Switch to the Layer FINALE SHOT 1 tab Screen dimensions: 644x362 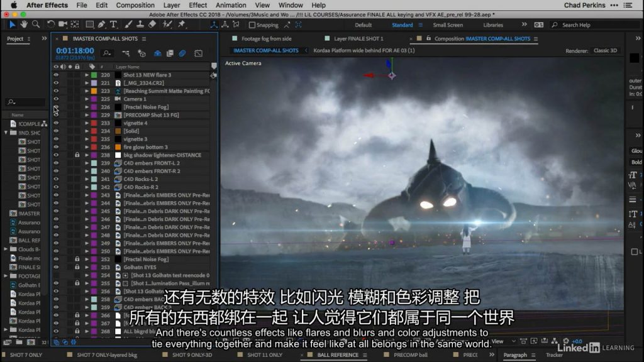358,38
